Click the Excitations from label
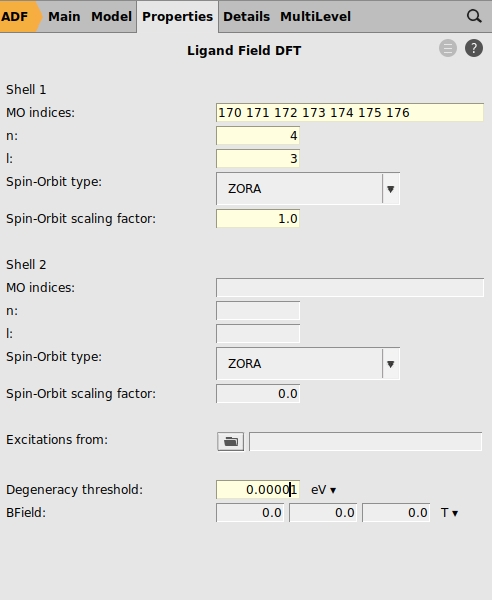 (x=57, y=440)
